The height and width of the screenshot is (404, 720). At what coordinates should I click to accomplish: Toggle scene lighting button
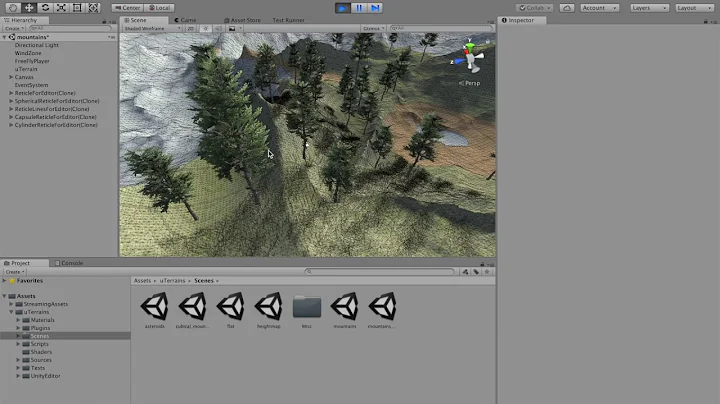click(x=205, y=28)
